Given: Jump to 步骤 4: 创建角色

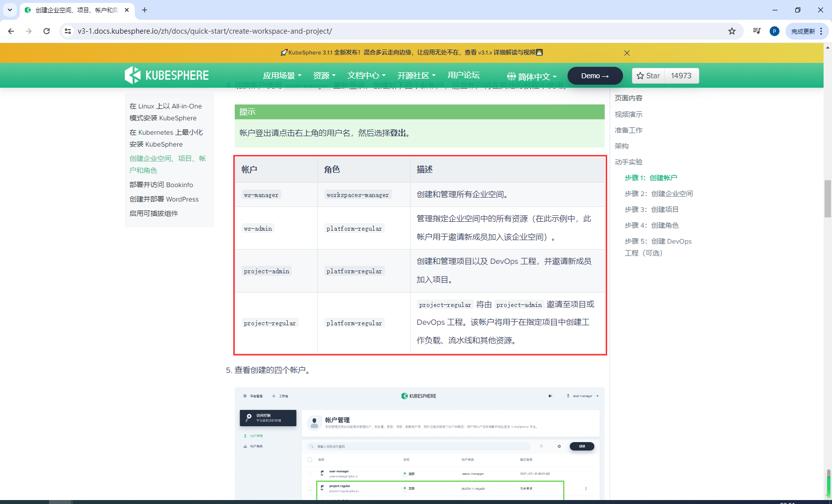Looking at the screenshot, I should click(652, 225).
